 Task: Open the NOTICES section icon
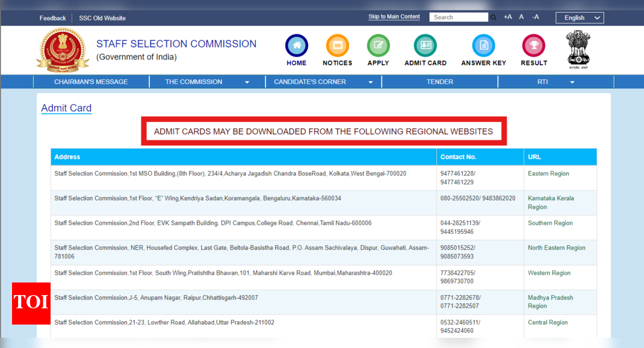pos(337,45)
